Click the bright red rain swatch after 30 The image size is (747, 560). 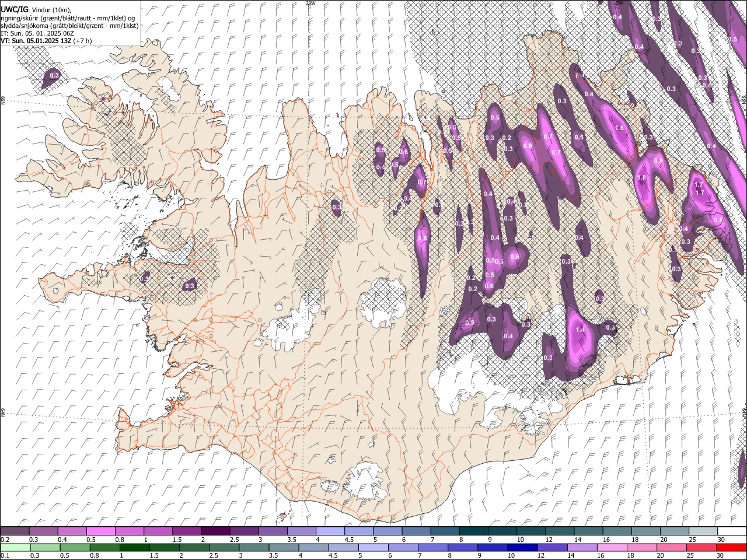click(x=731, y=547)
